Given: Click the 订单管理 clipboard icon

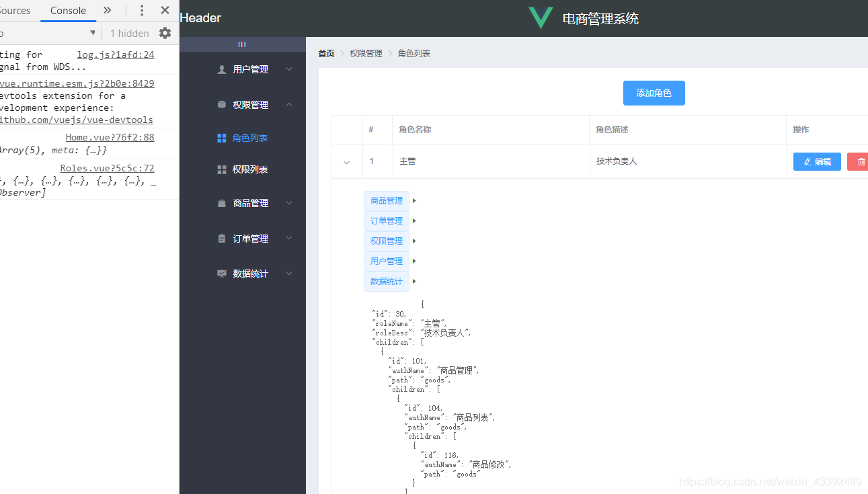Looking at the screenshot, I should pyautogui.click(x=222, y=239).
